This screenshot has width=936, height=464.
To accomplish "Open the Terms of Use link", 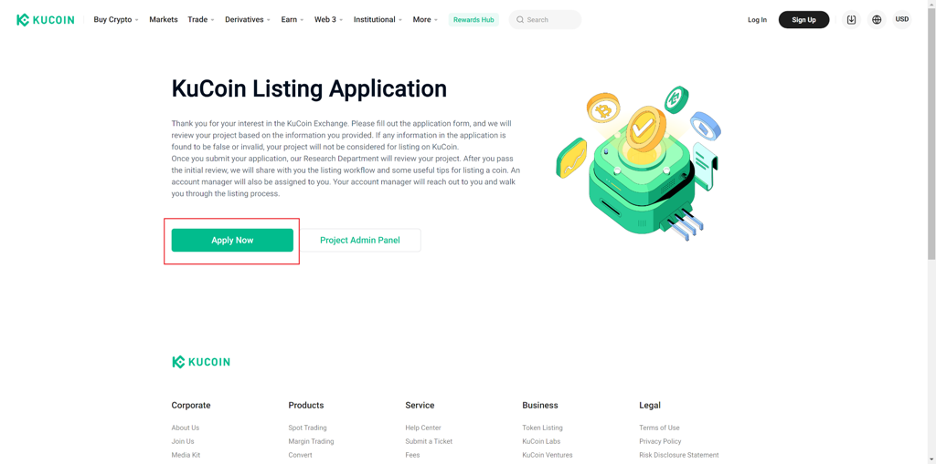I will 659,428.
